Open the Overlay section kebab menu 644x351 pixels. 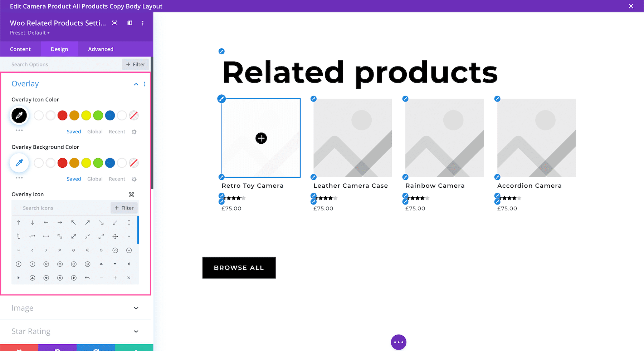(145, 84)
